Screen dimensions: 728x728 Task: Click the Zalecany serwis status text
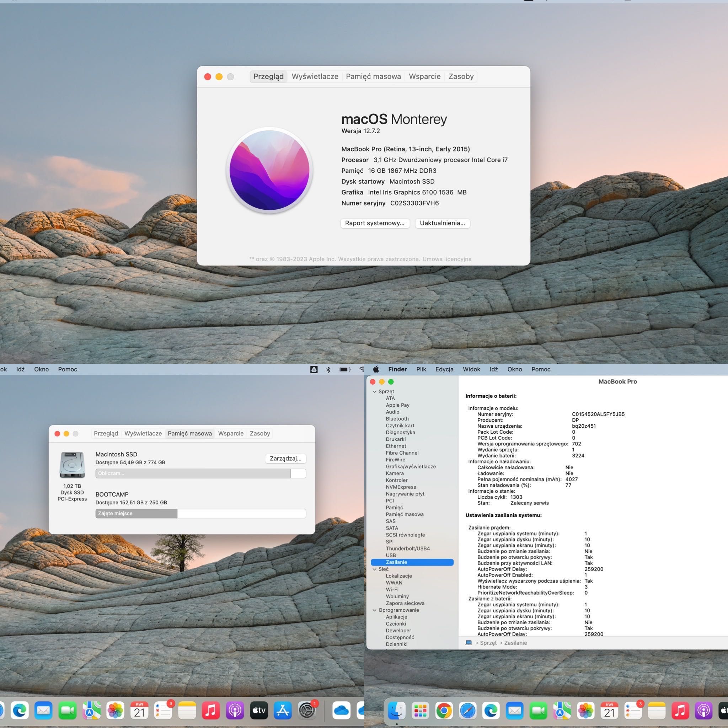pos(529,503)
